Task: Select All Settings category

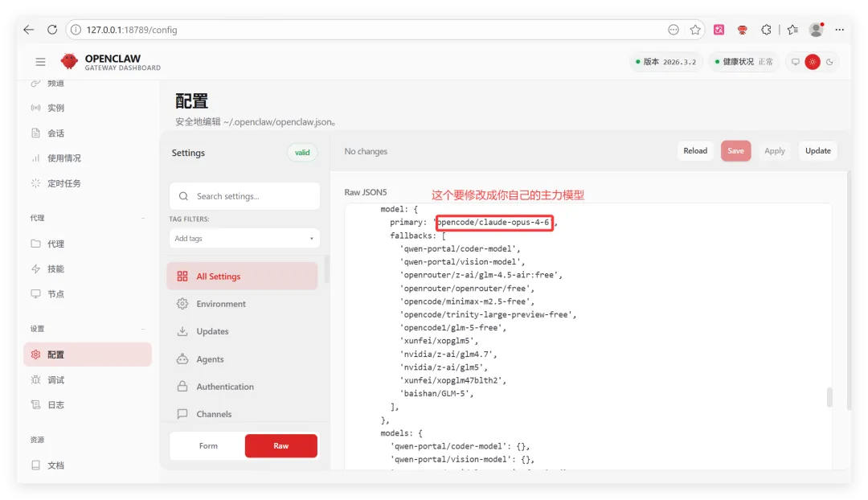Action: point(243,277)
